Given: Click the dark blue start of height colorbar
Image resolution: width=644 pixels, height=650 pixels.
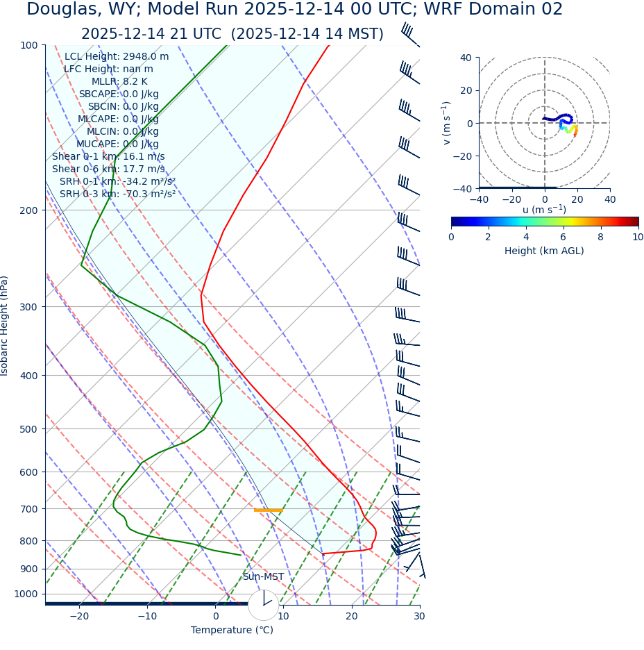Looking at the screenshot, I should tap(455, 222).
